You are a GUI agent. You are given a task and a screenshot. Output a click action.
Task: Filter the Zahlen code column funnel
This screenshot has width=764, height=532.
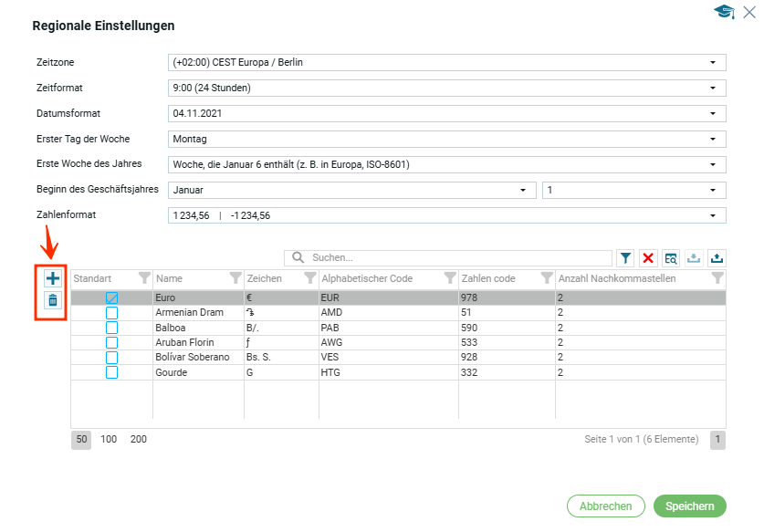(x=546, y=278)
